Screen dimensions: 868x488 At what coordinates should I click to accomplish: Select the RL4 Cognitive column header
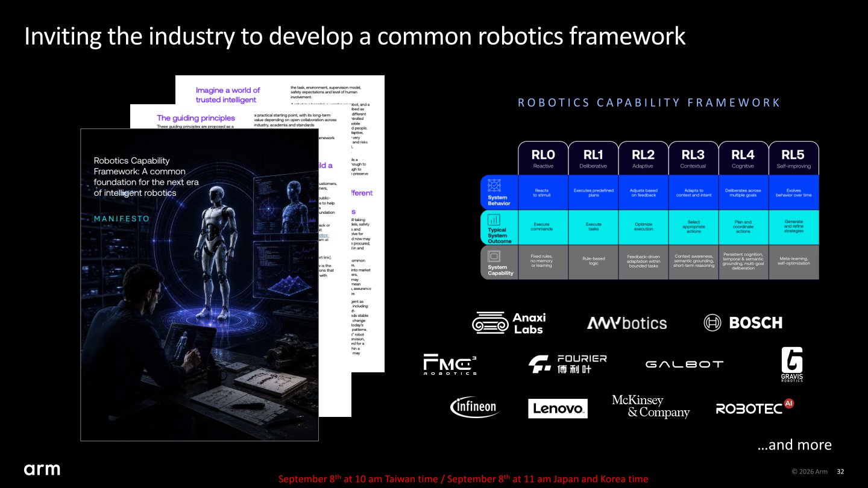[743, 158]
